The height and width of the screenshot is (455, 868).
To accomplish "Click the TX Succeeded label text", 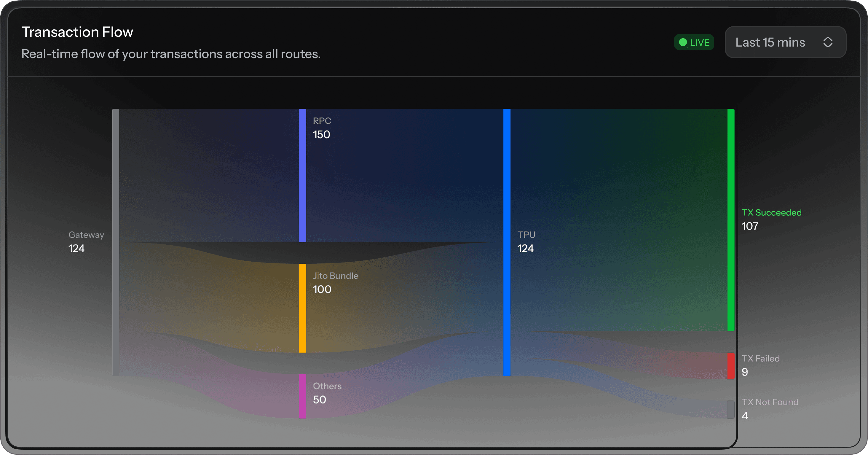I will (771, 212).
